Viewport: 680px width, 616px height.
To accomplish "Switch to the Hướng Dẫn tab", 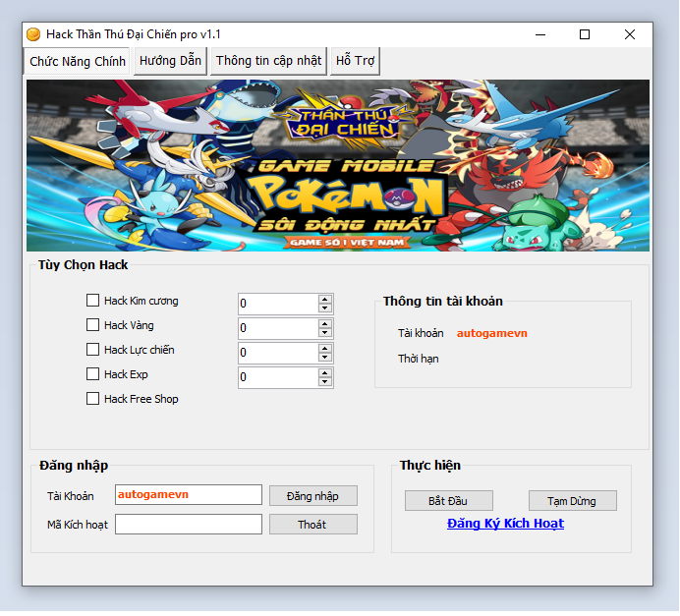I will (x=170, y=61).
